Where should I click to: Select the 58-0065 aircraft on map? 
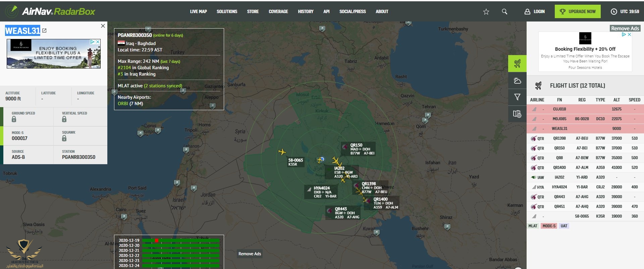tap(282, 152)
